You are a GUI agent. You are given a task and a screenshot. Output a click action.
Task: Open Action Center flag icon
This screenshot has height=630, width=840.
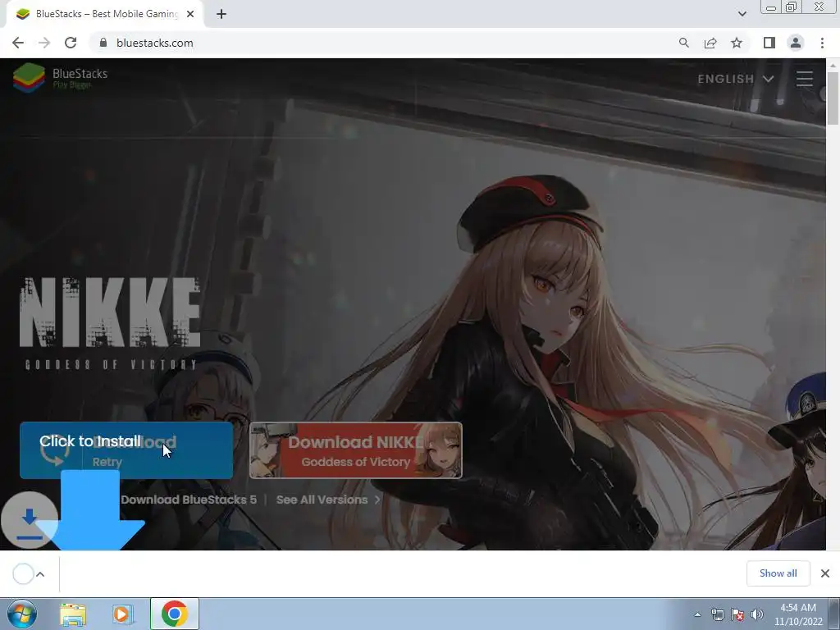[x=737, y=614]
